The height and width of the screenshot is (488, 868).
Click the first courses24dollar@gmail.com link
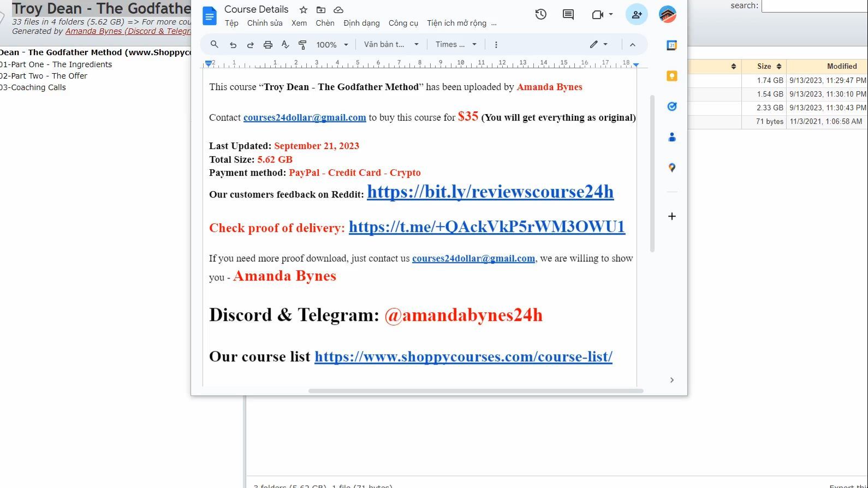click(x=305, y=117)
